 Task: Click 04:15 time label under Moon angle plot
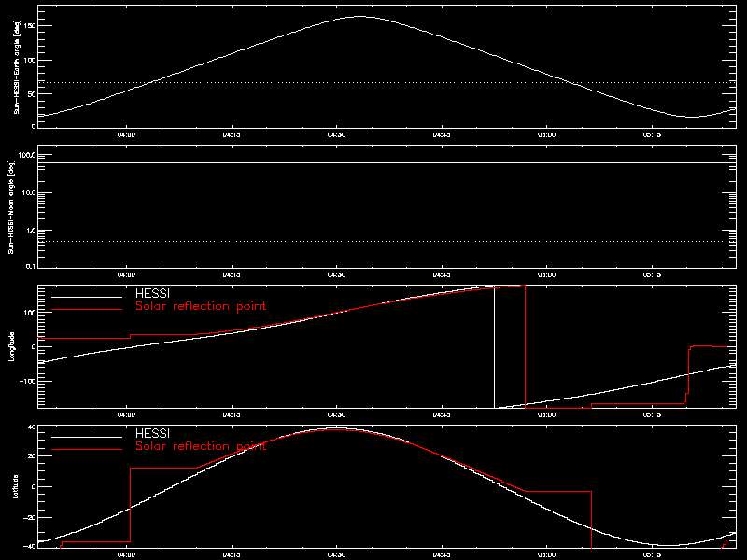click(232, 274)
